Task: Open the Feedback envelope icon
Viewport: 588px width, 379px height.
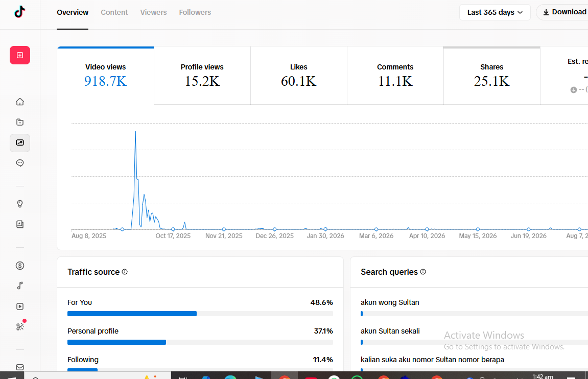Action: (20, 367)
